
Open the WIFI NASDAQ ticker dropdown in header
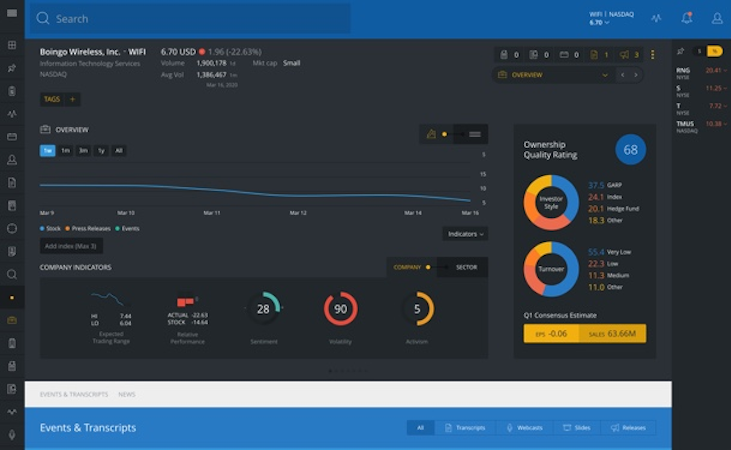point(611,18)
